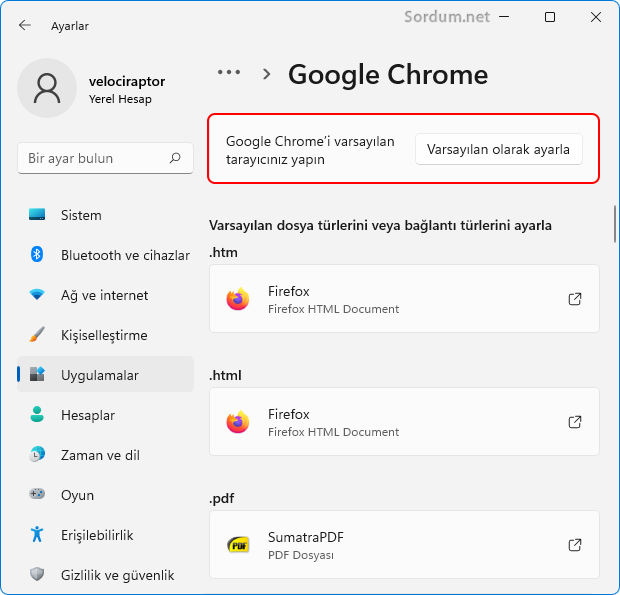Click the 'Yerel Hesap' label
The image size is (620, 595).
pyautogui.click(x=120, y=99)
